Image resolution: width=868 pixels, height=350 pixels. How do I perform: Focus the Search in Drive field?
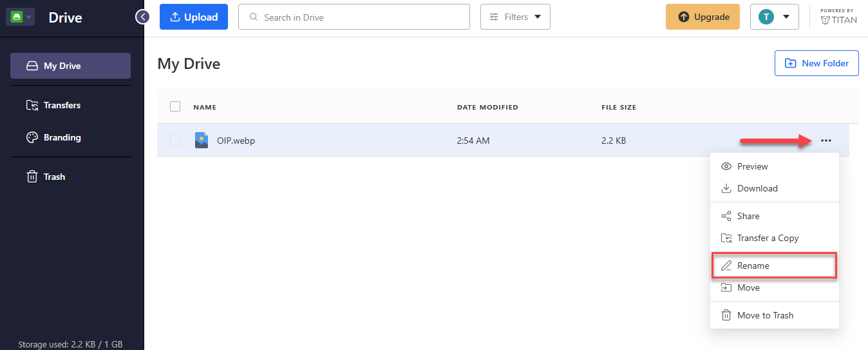pos(354,17)
